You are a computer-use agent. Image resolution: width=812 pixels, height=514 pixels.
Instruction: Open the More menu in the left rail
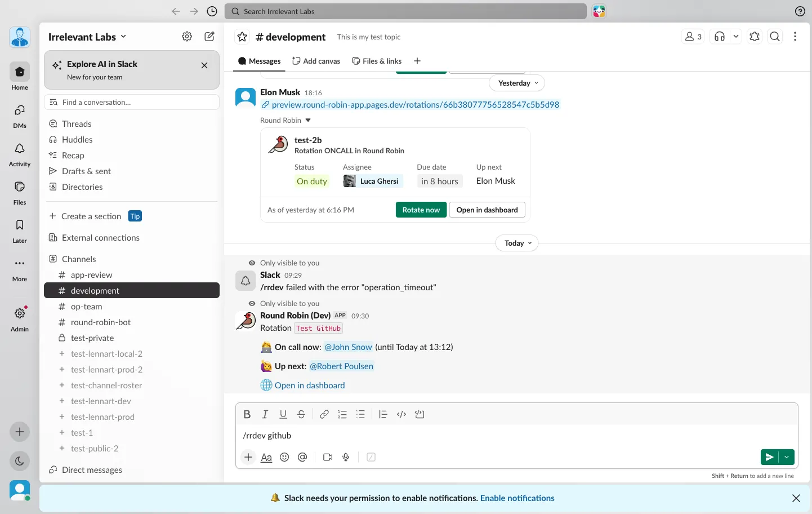click(x=20, y=268)
